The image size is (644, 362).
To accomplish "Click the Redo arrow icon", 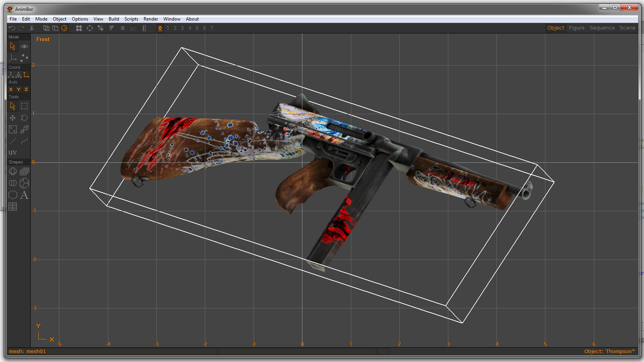I will click(x=21, y=28).
